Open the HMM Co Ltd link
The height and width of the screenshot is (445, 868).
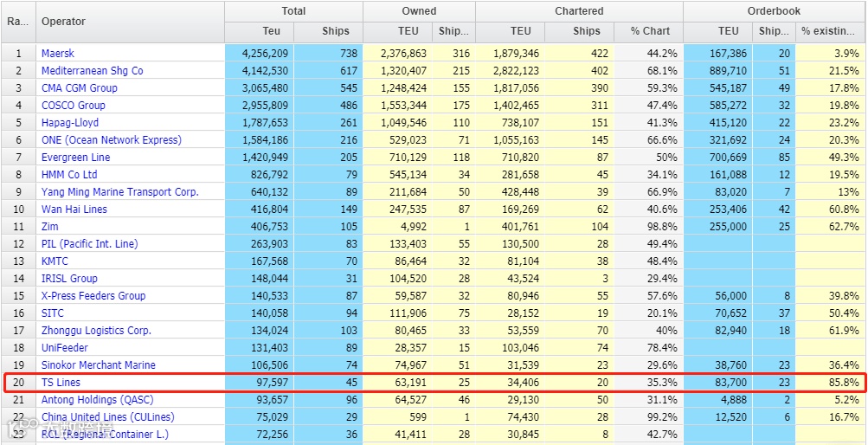(x=69, y=174)
